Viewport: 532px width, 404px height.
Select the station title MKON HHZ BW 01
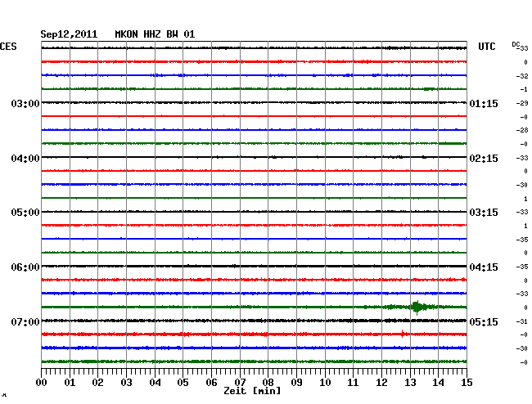(155, 34)
